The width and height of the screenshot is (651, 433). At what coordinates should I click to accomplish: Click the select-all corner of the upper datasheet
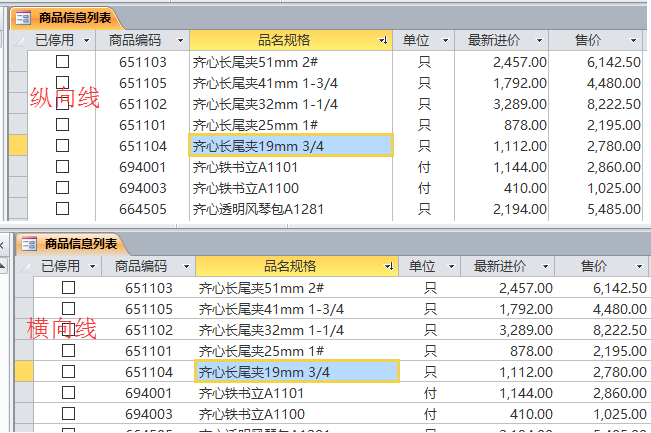(18, 40)
